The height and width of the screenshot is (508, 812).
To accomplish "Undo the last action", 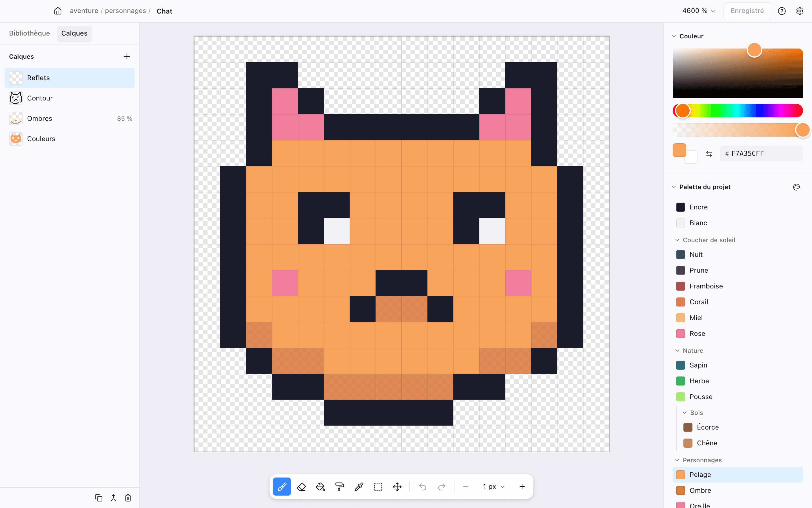I will (x=423, y=487).
